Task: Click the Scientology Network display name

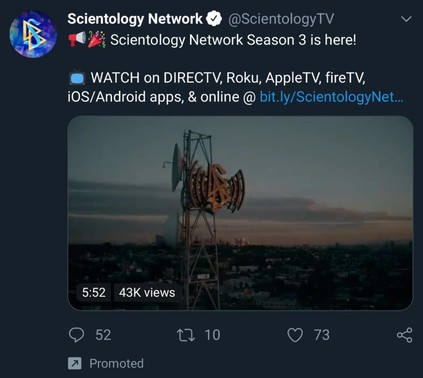Action: (x=135, y=19)
